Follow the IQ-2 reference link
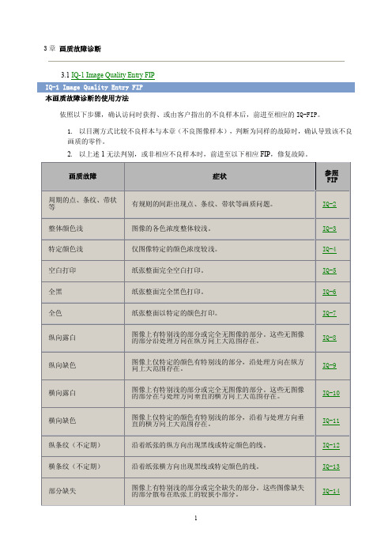Image resolution: width=392 pixels, height=555 pixels. pos(329,204)
